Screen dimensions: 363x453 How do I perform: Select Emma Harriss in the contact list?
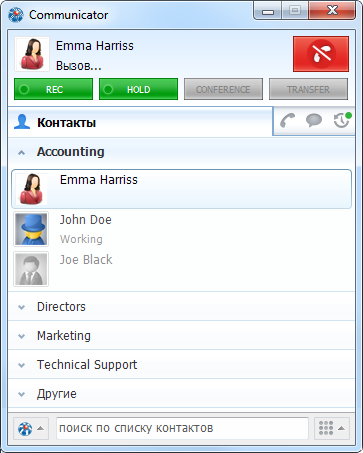pos(181,189)
